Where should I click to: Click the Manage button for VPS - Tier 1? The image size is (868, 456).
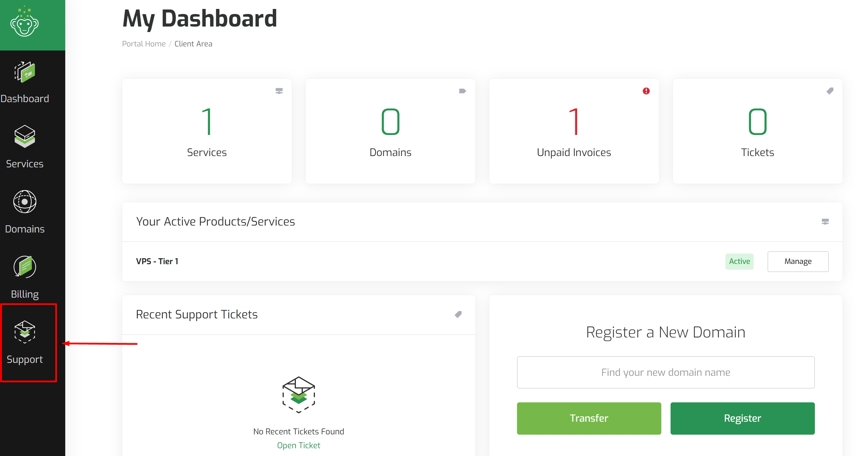[798, 261]
